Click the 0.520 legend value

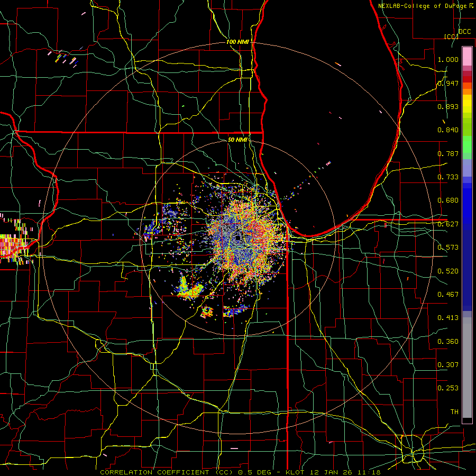[448, 271]
